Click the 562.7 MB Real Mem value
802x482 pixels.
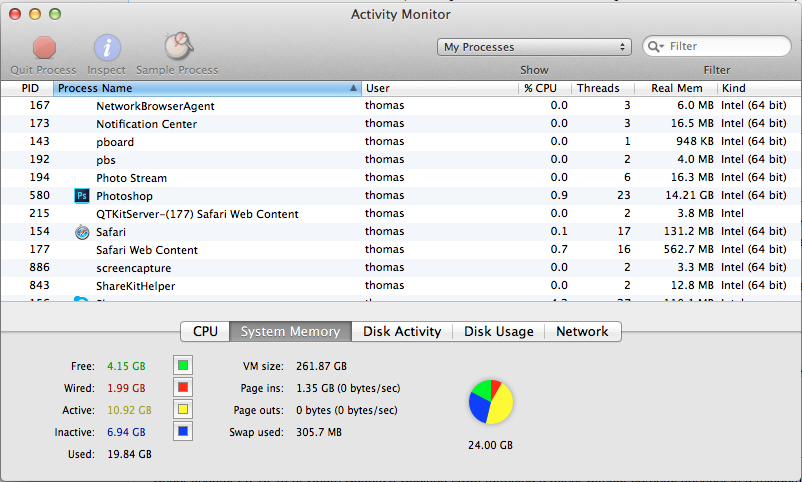click(688, 249)
